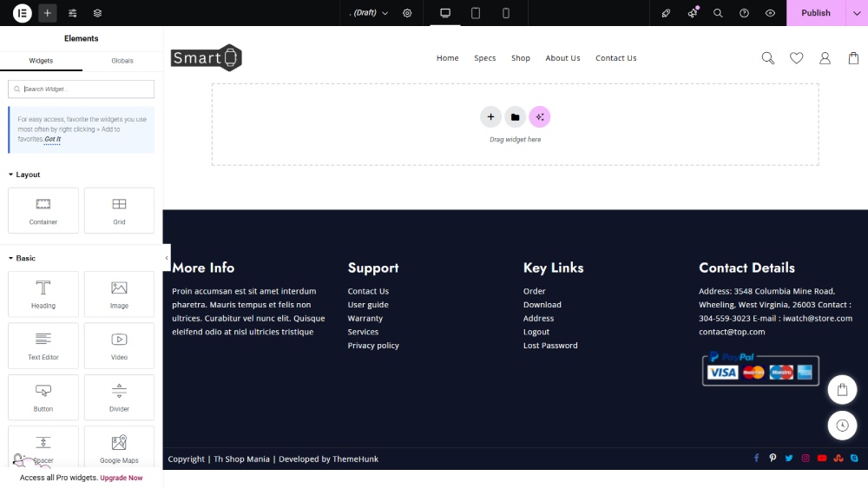Switch to tablet device view
The height and width of the screenshot is (489, 868).
476,13
